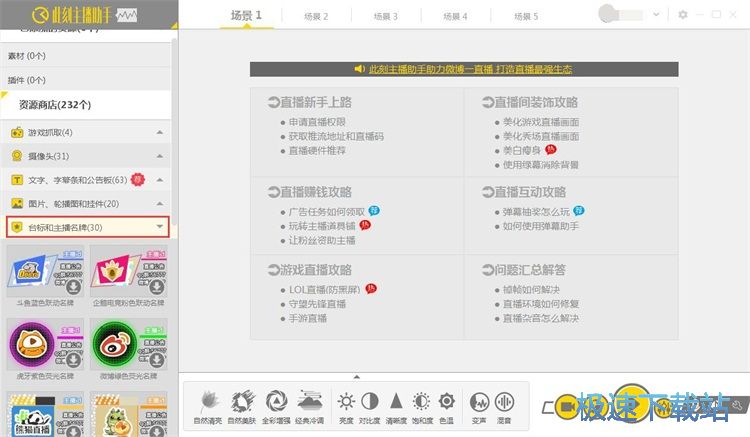This screenshot has height=437, width=750.
Task: Open the 守望先锋直播 guide
Action: 317,304
